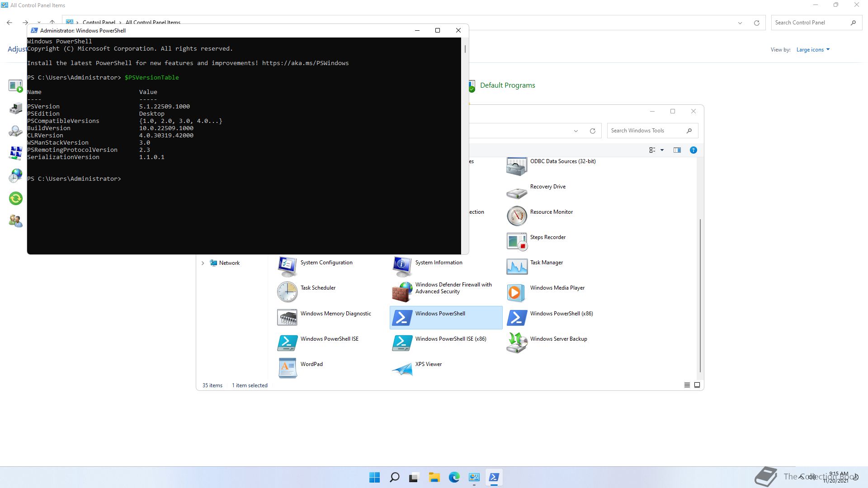
Task: Refresh the Windows Tools window
Action: 592,131
